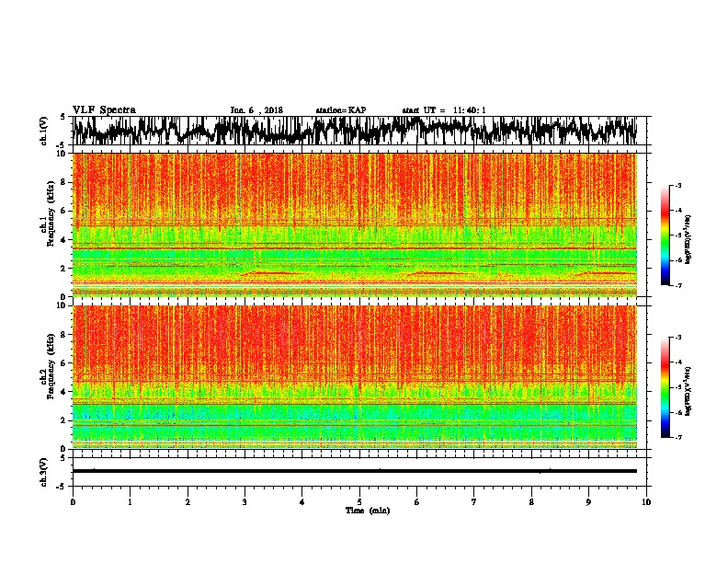
Task: Click the ch.2 frequency axis tick "8"
Action: (64, 335)
